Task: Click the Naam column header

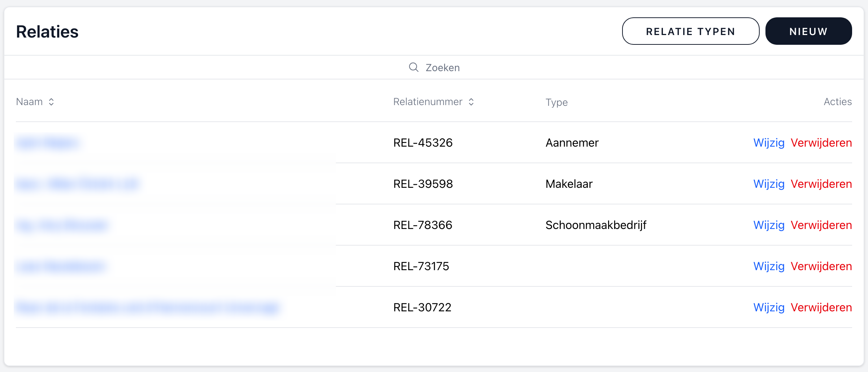Action: coord(30,102)
